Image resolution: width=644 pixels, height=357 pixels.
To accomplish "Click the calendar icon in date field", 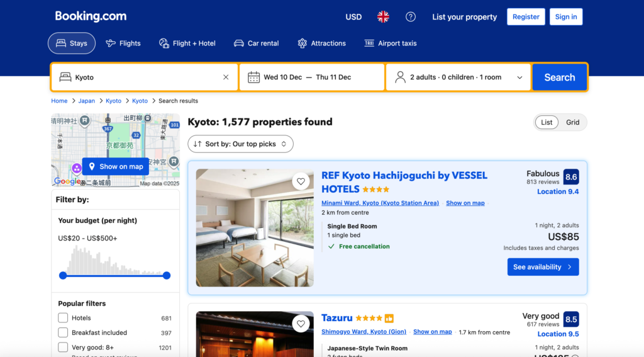I will pos(253,77).
